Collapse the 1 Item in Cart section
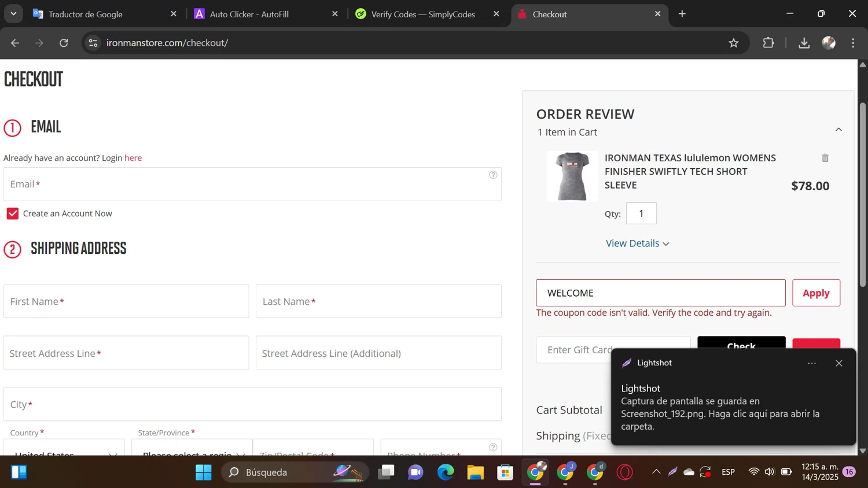The image size is (868, 488). [x=838, y=130]
